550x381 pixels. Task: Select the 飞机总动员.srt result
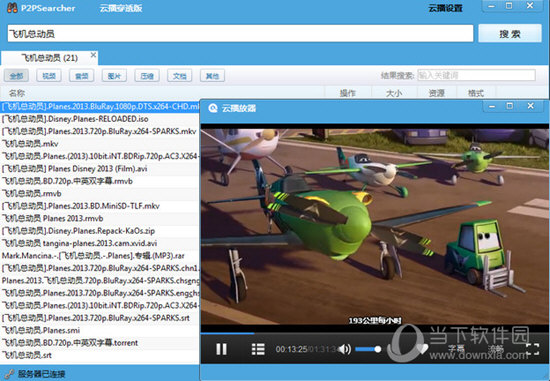(x=100, y=355)
